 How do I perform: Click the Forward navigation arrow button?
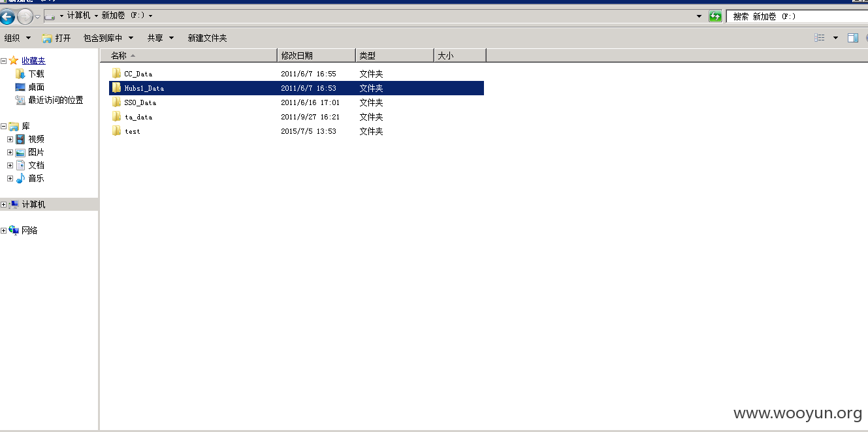tap(25, 16)
